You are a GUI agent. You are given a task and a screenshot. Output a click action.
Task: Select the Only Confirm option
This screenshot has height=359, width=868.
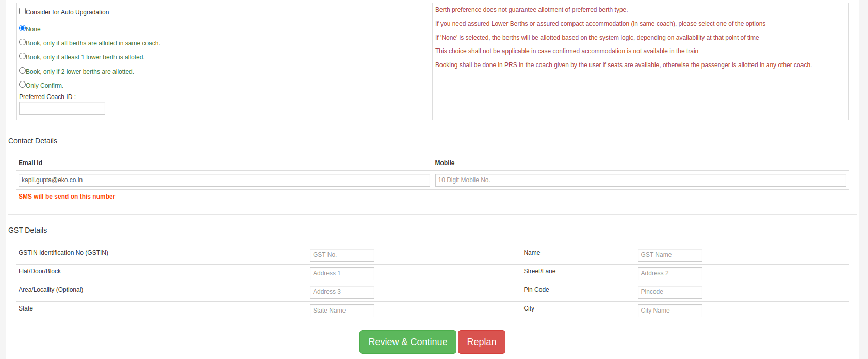[22, 85]
